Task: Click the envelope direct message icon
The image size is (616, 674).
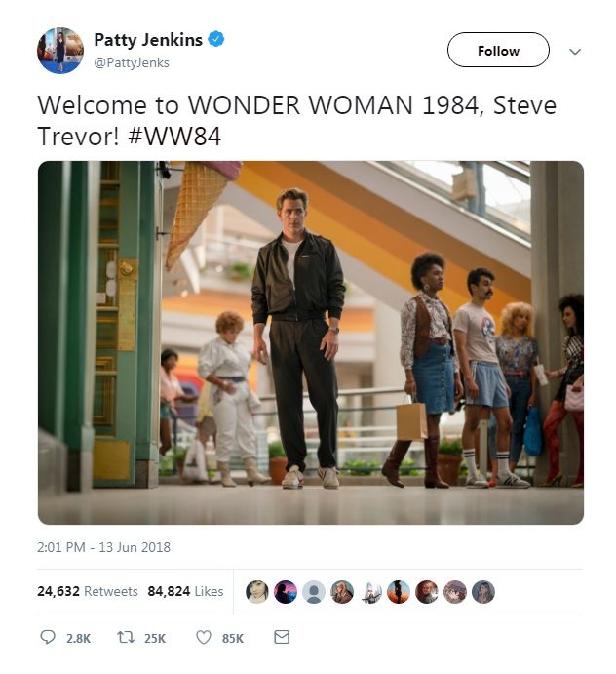Action: [x=282, y=637]
